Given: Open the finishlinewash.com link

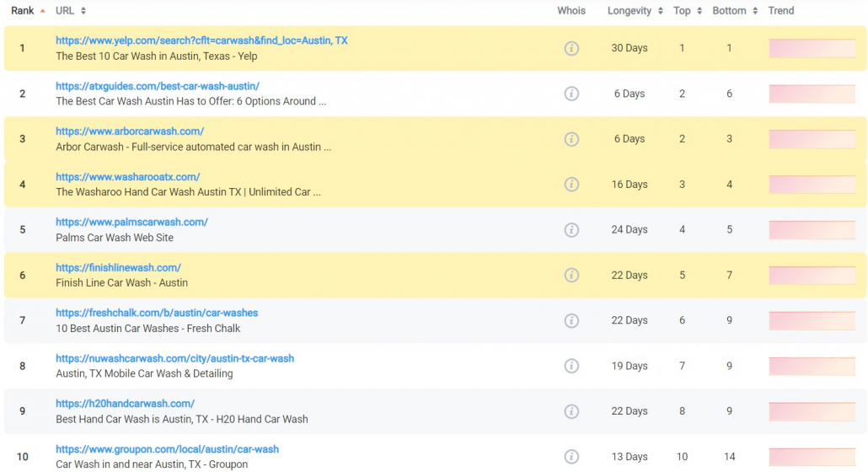Looking at the screenshot, I should click(x=119, y=267).
